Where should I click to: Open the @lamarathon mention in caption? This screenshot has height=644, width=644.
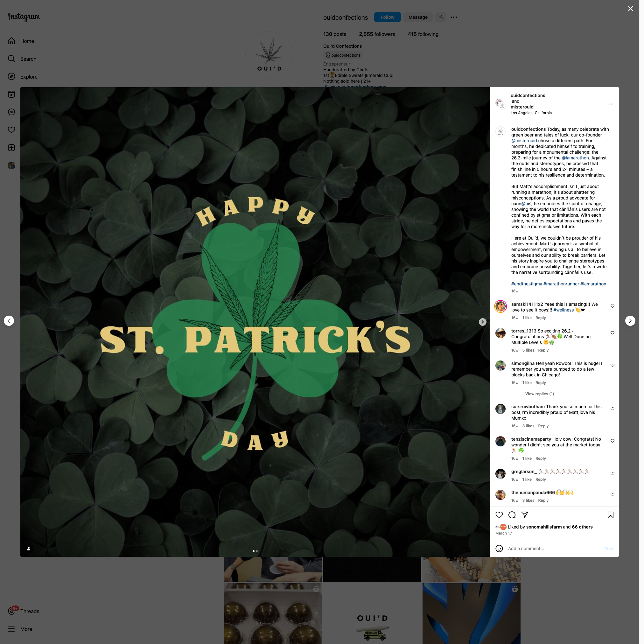click(575, 158)
